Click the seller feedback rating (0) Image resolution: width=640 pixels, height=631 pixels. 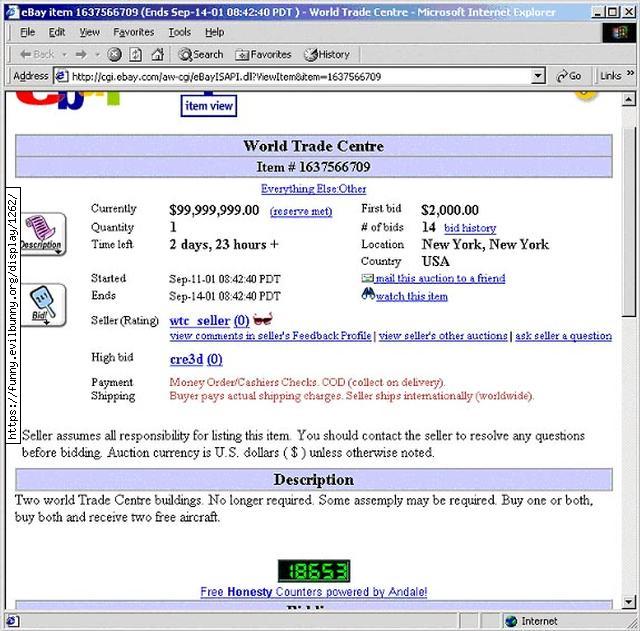pyautogui.click(x=241, y=321)
